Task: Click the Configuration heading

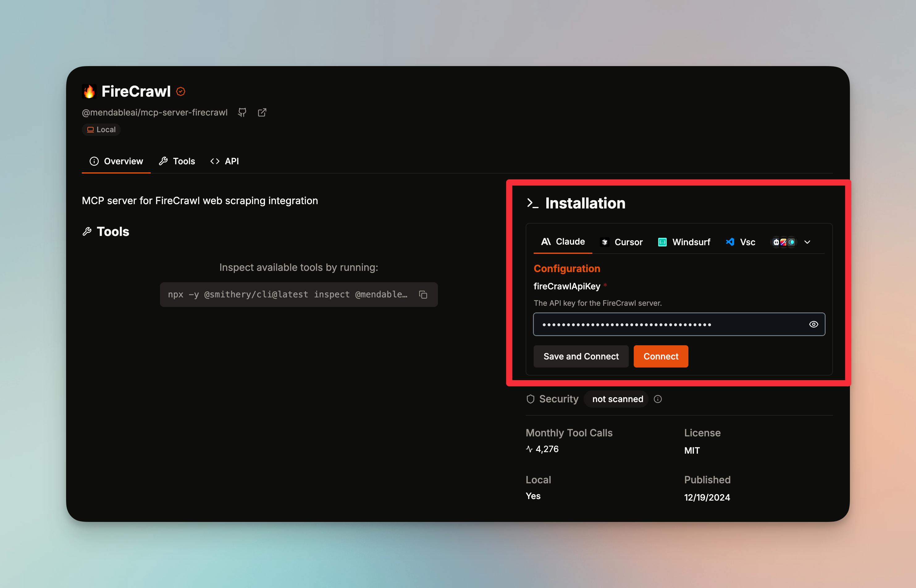Action: pos(567,268)
